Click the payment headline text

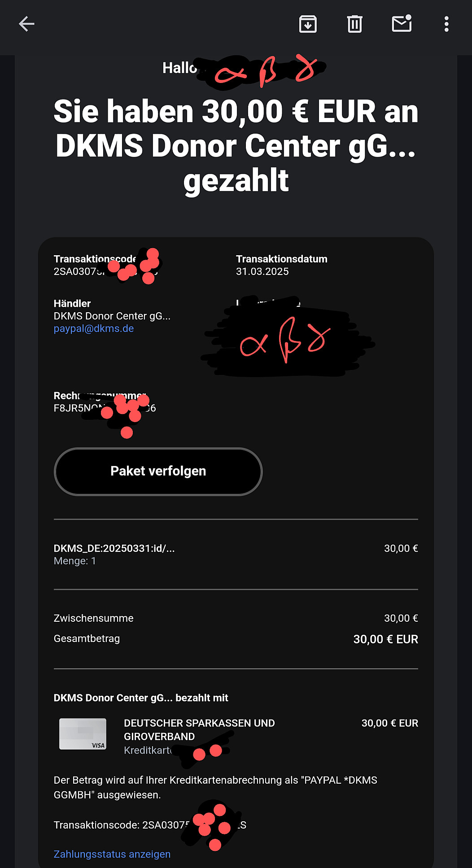pyautogui.click(x=236, y=146)
